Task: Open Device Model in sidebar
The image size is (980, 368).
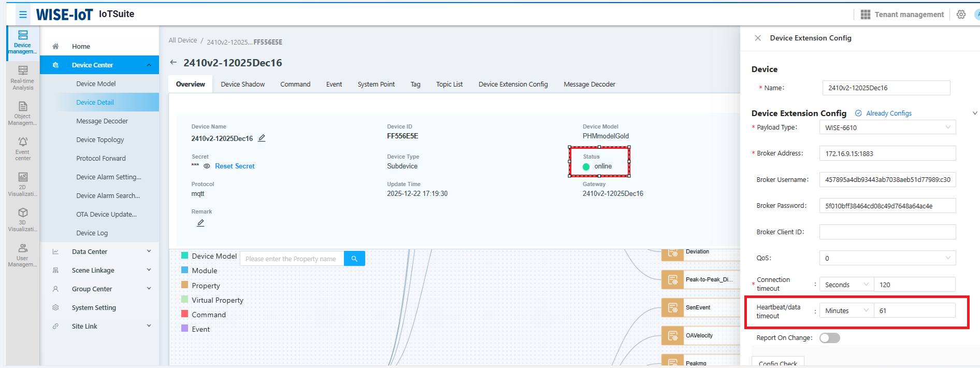Action: pyautogui.click(x=96, y=83)
